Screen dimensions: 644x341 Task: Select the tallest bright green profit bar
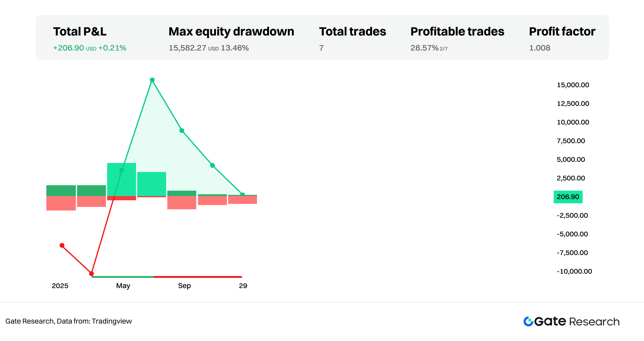(x=122, y=179)
